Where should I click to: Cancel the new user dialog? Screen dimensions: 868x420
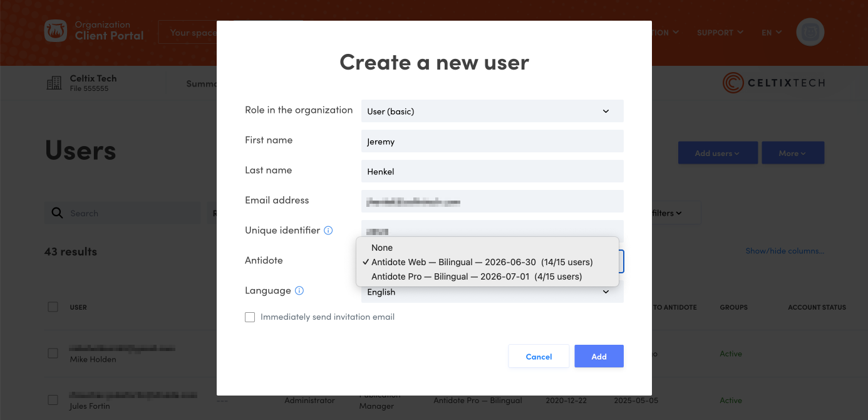click(539, 357)
